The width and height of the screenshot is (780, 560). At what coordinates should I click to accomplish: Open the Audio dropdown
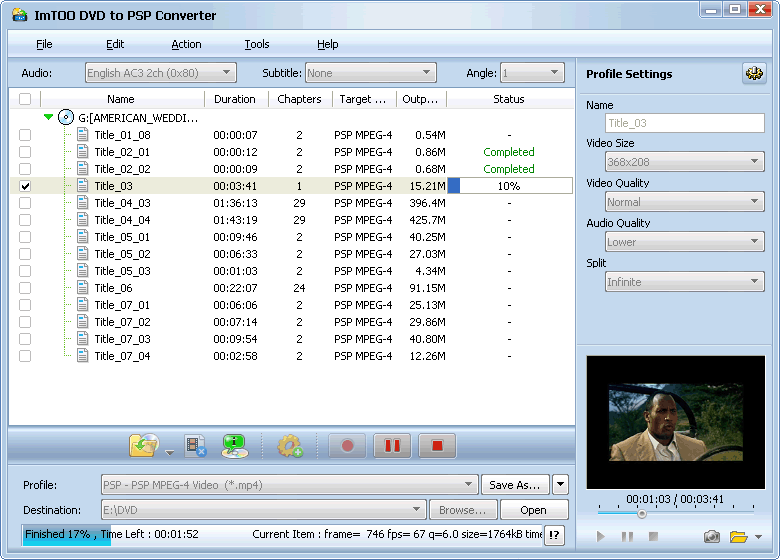pyautogui.click(x=161, y=73)
